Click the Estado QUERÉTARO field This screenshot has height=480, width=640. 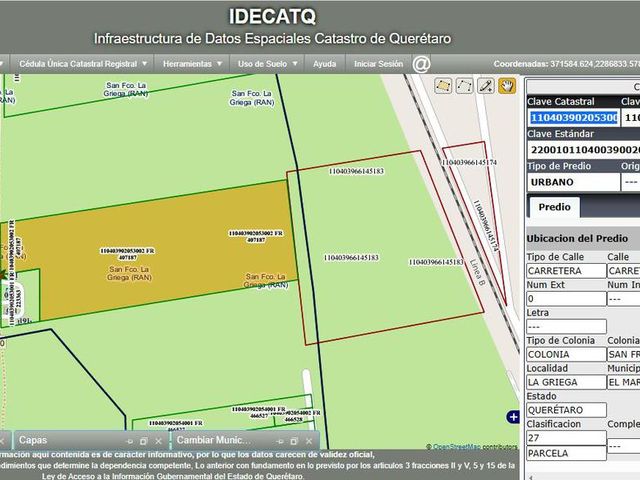pos(566,410)
